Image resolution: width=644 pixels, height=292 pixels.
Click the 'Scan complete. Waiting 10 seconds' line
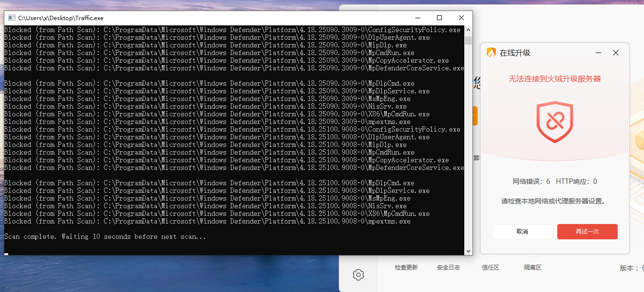coord(105,236)
